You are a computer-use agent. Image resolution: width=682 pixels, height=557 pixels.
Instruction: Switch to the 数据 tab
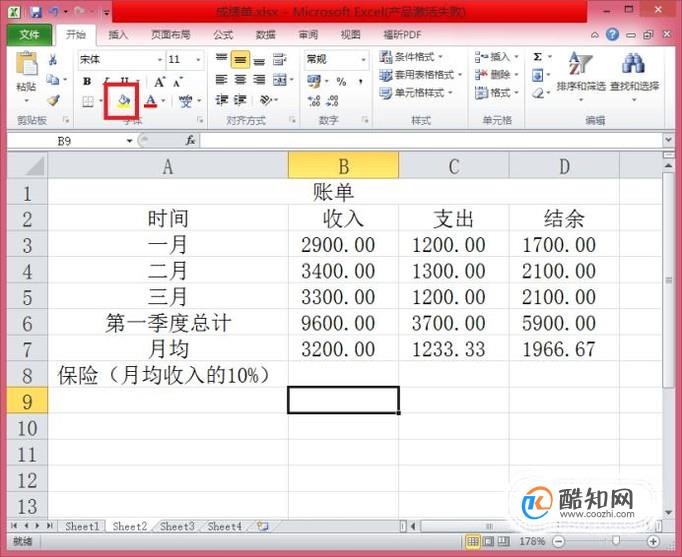click(265, 34)
